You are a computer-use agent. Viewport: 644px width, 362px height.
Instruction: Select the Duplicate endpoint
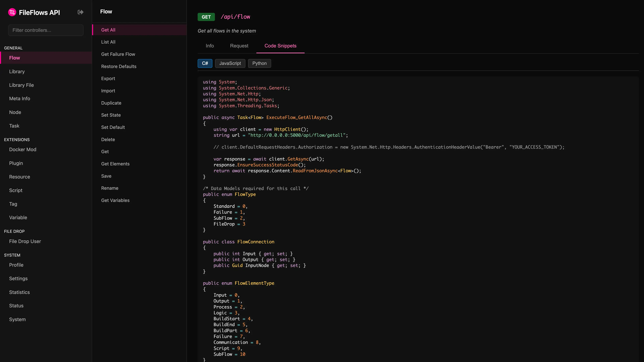[139, 103]
